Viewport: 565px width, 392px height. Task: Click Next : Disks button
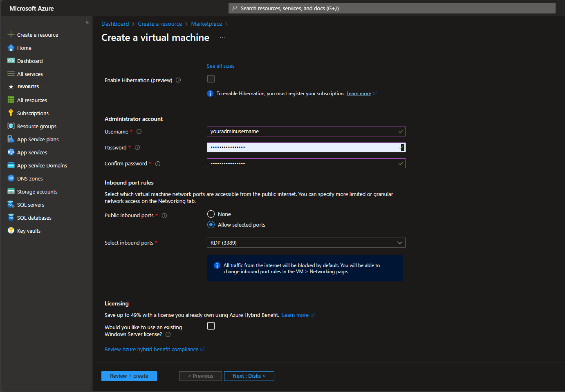click(249, 376)
